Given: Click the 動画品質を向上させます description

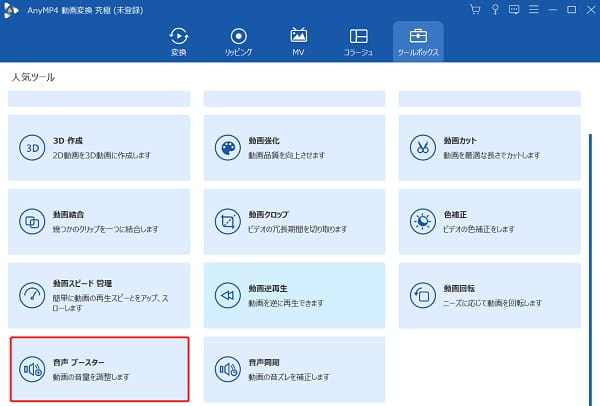Looking at the screenshot, I should click(x=287, y=155).
